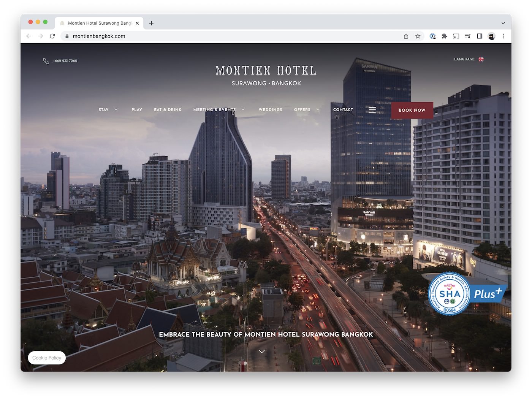Screen dimensions: 532x399
Task: Open the Eat & Drink menu item
Action: pyautogui.click(x=168, y=110)
